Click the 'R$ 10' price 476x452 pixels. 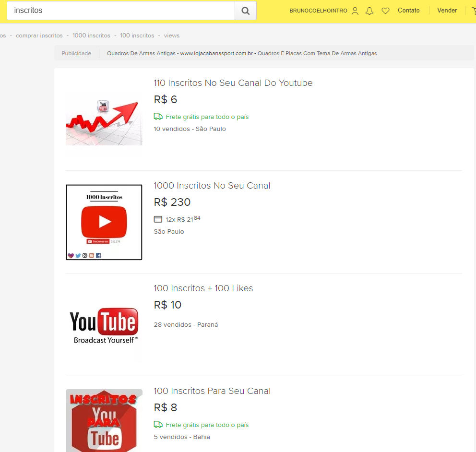(x=167, y=305)
